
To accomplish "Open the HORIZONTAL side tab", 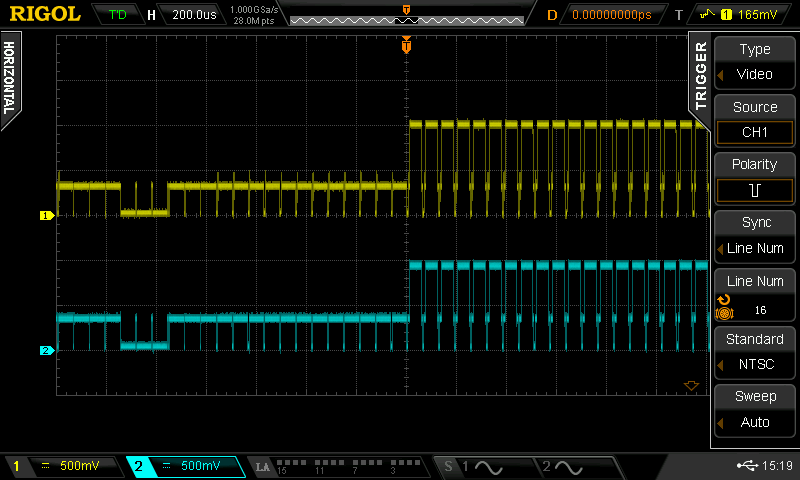I will [x=12, y=82].
